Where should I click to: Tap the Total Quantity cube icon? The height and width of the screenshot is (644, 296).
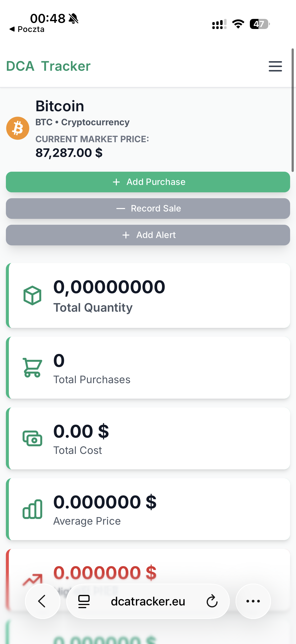pos(32,295)
